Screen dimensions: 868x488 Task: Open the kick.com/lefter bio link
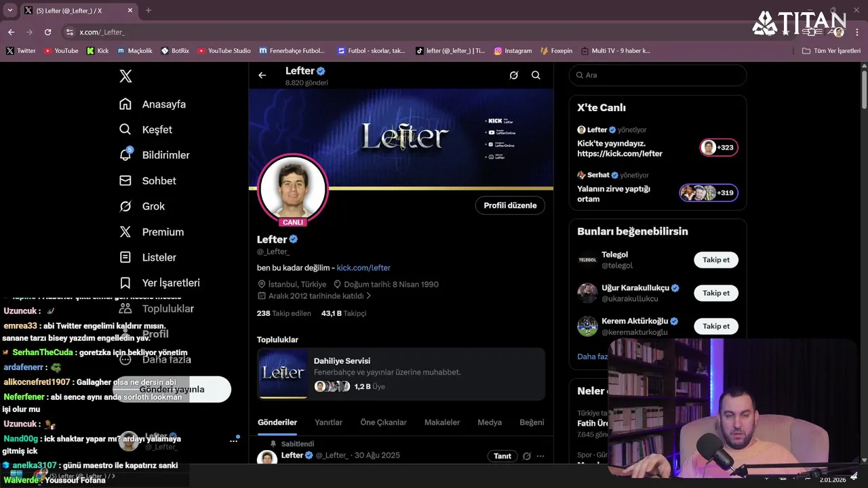tap(363, 268)
